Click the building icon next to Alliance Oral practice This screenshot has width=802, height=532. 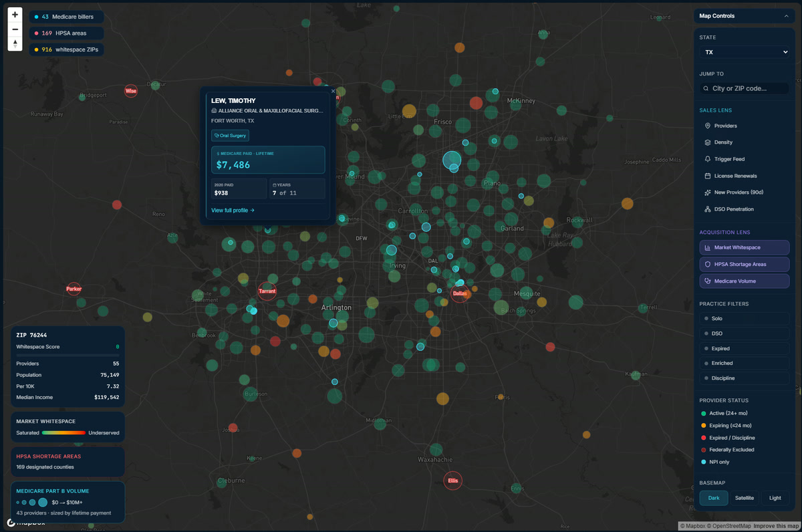pyautogui.click(x=214, y=110)
